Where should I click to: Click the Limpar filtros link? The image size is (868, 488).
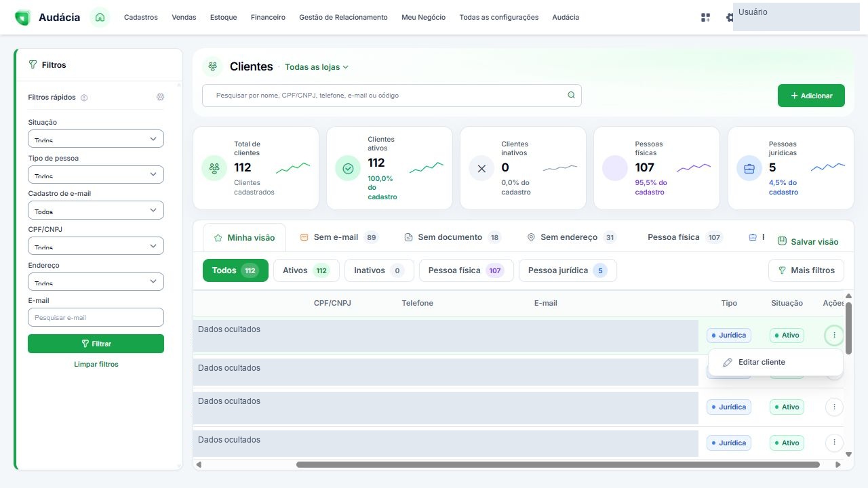(96, 365)
